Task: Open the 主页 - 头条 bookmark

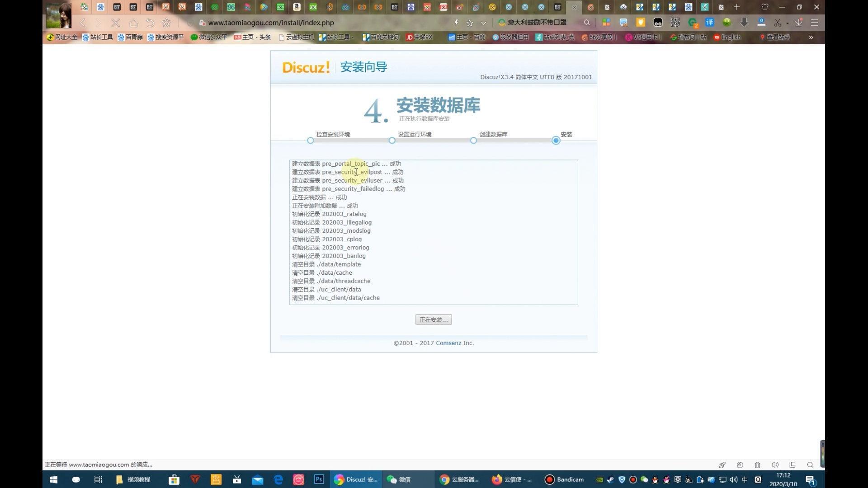Action: click(252, 37)
